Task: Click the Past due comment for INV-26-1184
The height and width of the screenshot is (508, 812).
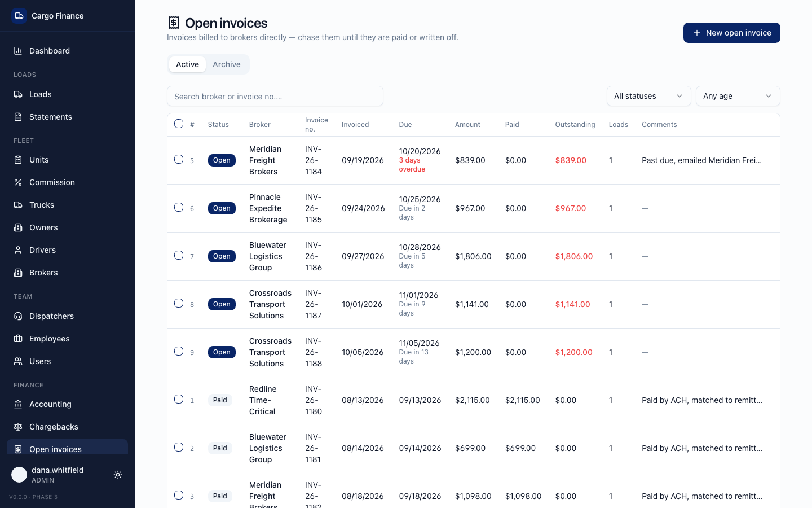Action: pyautogui.click(x=702, y=160)
